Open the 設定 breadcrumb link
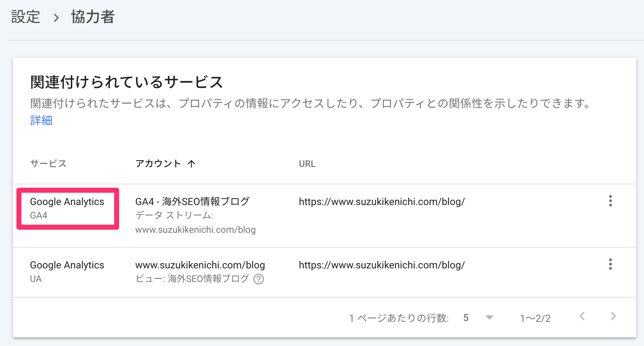This screenshot has width=644, height=346. (x=26, y=17)
